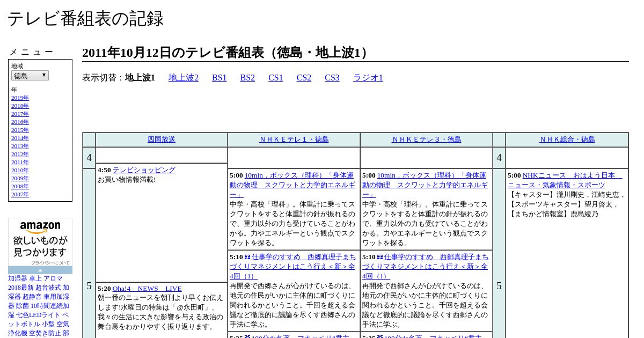644x338 pixels.
Task: Click the Amazon logo in the ad
Action: coord(40,227)
